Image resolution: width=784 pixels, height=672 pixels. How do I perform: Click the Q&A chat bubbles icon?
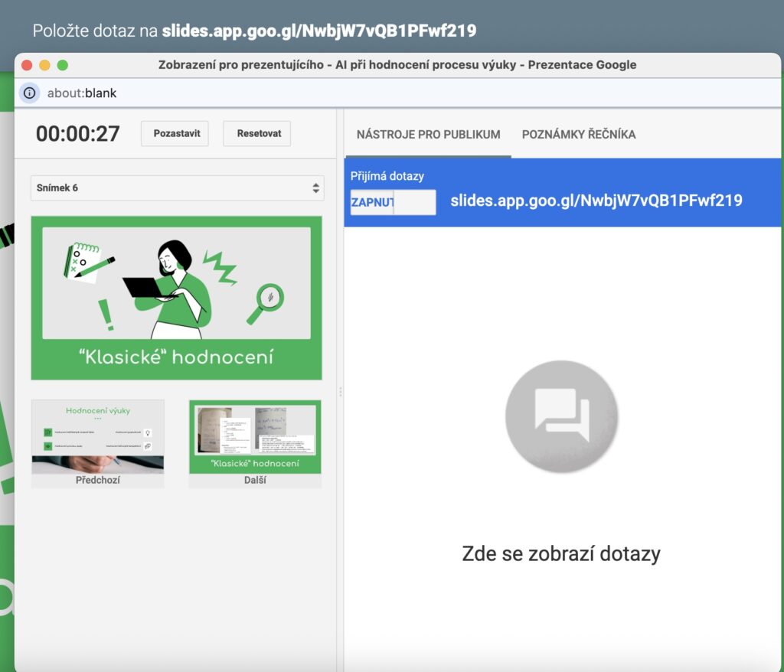click(x=561, y=416)
